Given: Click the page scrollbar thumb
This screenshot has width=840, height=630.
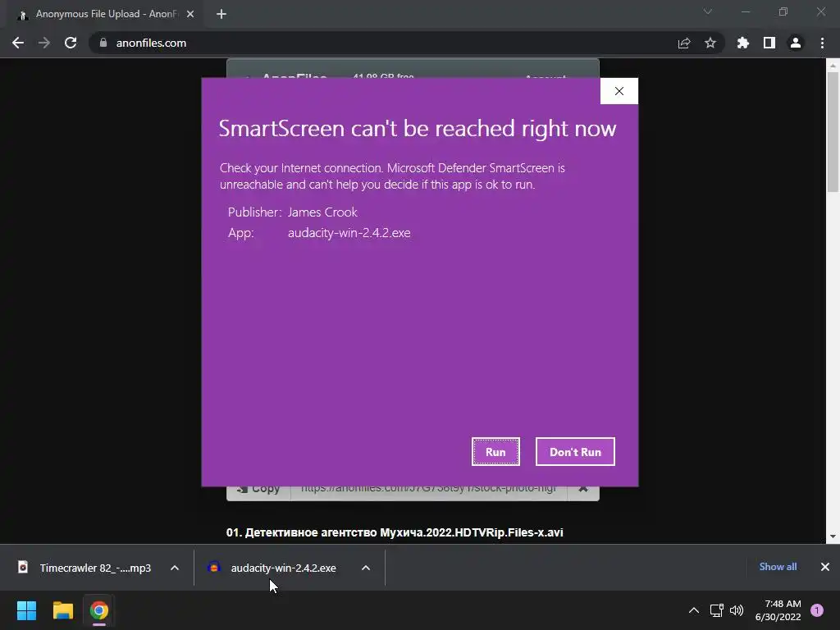Looking at the screenshot, I should coord(833,131).
